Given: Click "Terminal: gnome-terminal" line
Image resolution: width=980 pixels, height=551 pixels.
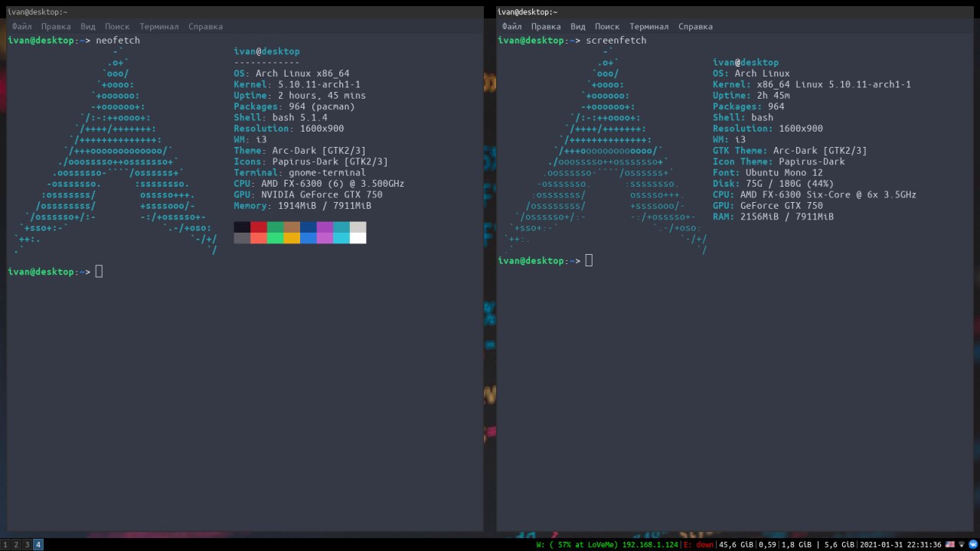Looking at the screenshot, I should 299,172.
